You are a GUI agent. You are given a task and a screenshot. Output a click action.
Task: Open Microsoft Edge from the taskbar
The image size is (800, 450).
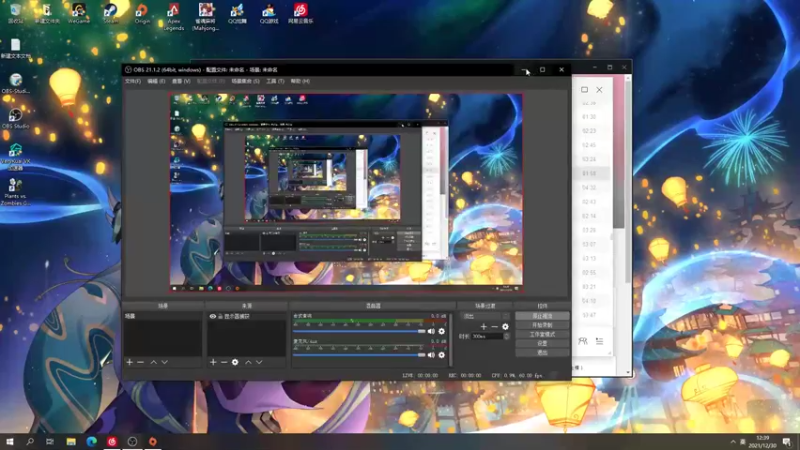point(91,441)
